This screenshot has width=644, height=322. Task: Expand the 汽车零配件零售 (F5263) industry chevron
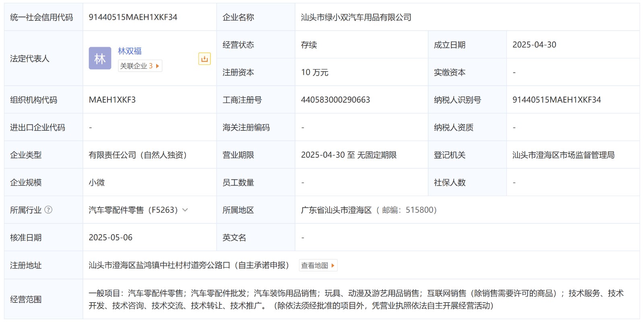[185, 210]
